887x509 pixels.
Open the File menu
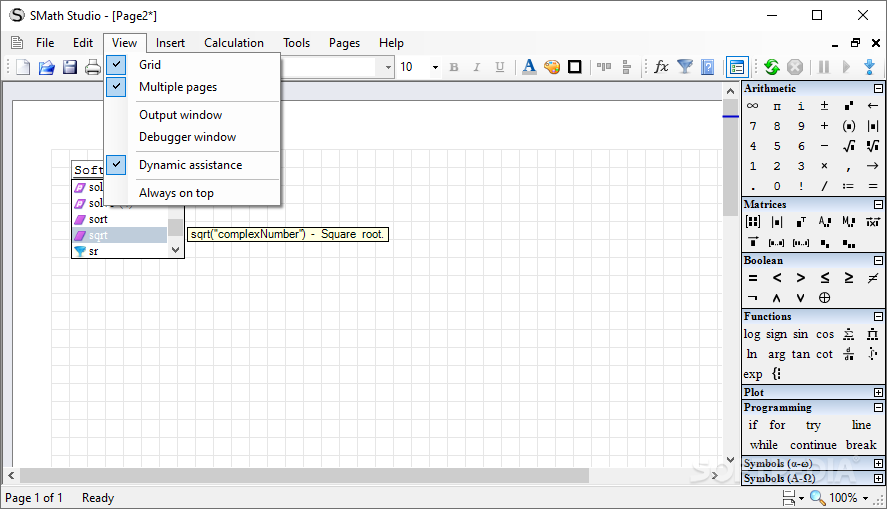click(45, 43)
